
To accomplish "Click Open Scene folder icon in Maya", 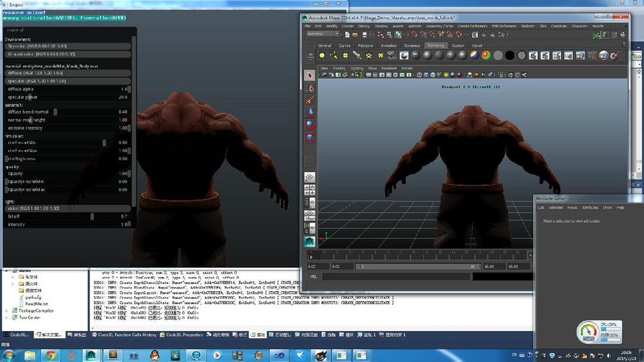I will 355,35.
